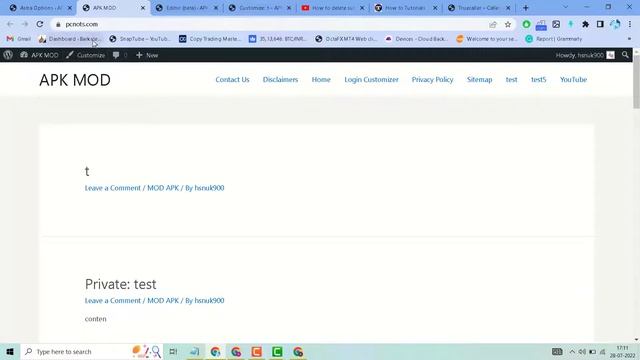
Task: Open the admin bar search magnifier
Action: coord(625,55)
